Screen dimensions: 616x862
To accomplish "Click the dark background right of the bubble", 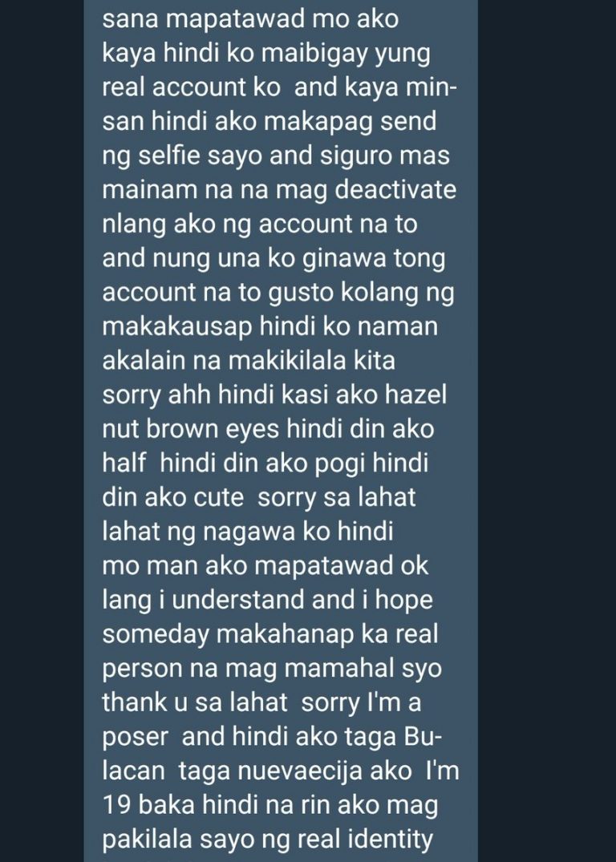I will [x=547, y=431].
